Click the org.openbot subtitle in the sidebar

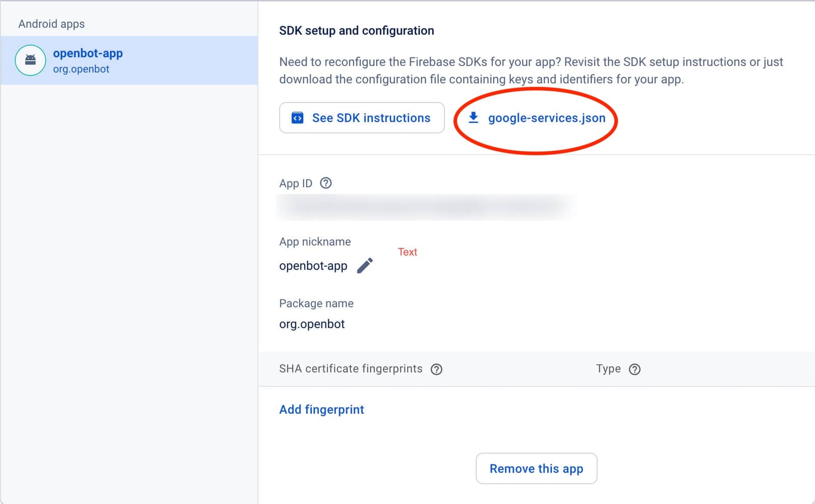(x=81, y=69)
